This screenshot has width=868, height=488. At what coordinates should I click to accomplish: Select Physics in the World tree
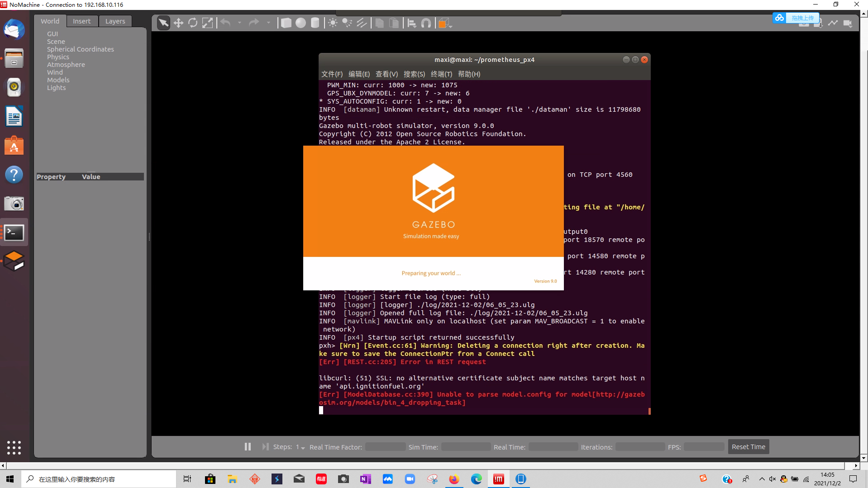(58, 57)
